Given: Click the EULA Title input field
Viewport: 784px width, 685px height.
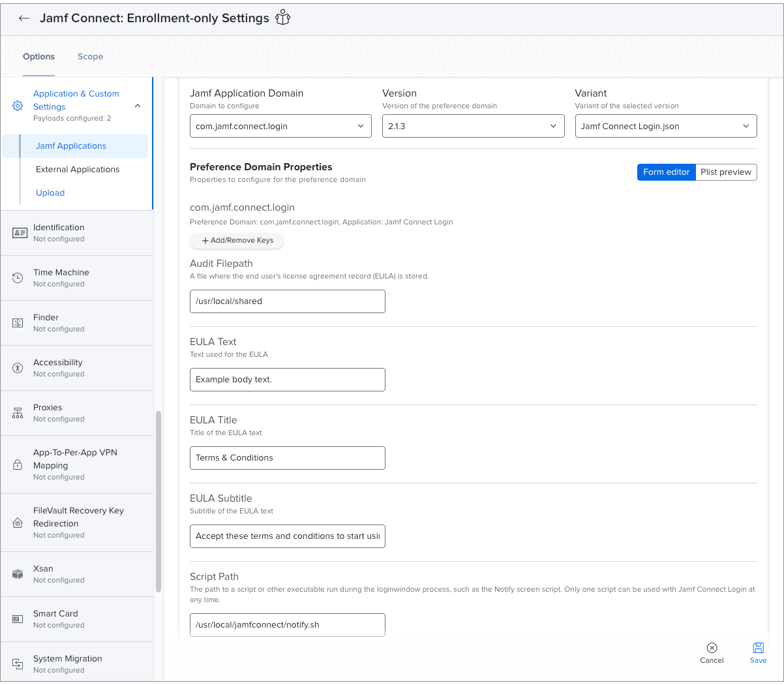Looking at the screenshot, I should coord(288,458).
